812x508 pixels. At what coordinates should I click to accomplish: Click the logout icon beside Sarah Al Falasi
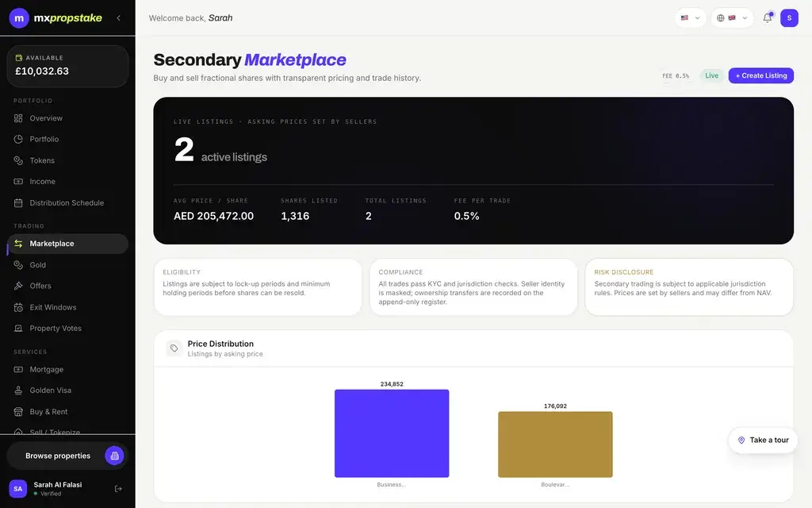(x=118, y=489)
